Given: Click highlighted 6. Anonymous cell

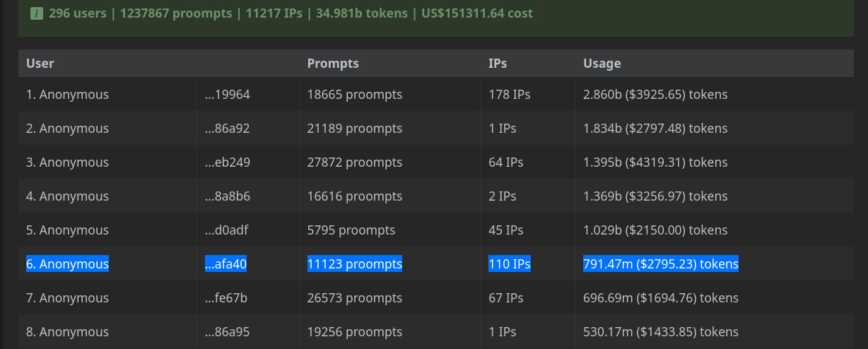Looking at the screenshot, I should (68, 264).
